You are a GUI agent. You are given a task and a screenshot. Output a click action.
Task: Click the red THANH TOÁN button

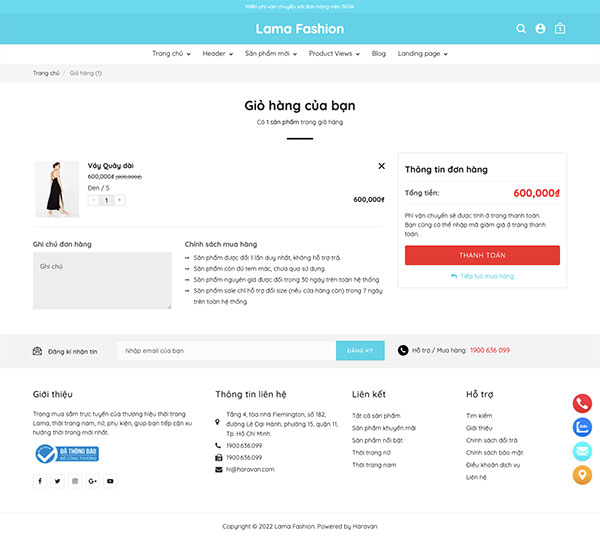[x=482, y=255]
